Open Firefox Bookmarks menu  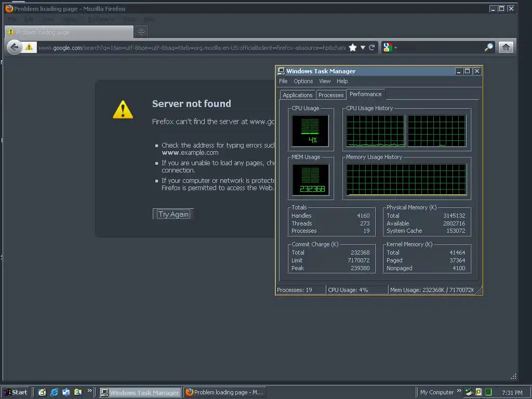point(101,19)
